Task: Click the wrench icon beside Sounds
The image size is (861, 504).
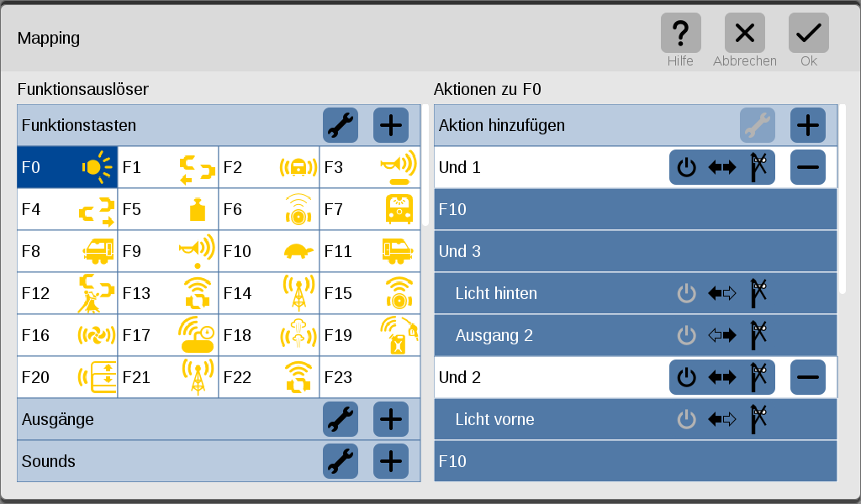Action: pyautogui.click(x=341, y=461)
